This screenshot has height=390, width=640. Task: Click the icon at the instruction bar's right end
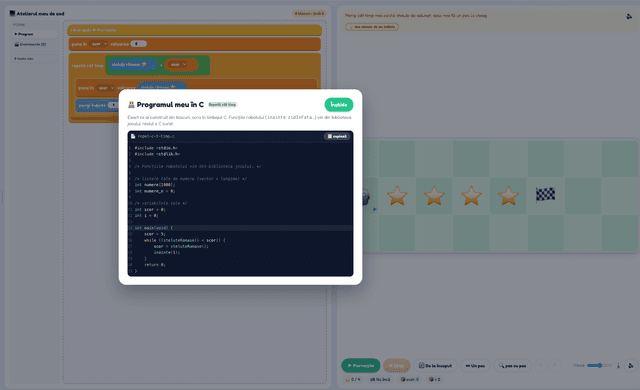click(x=629, y=16)
